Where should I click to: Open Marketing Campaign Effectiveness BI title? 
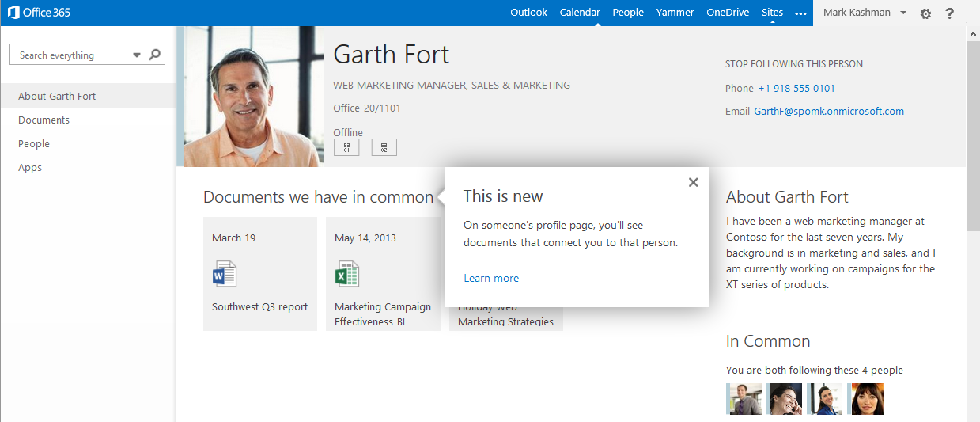383,314
